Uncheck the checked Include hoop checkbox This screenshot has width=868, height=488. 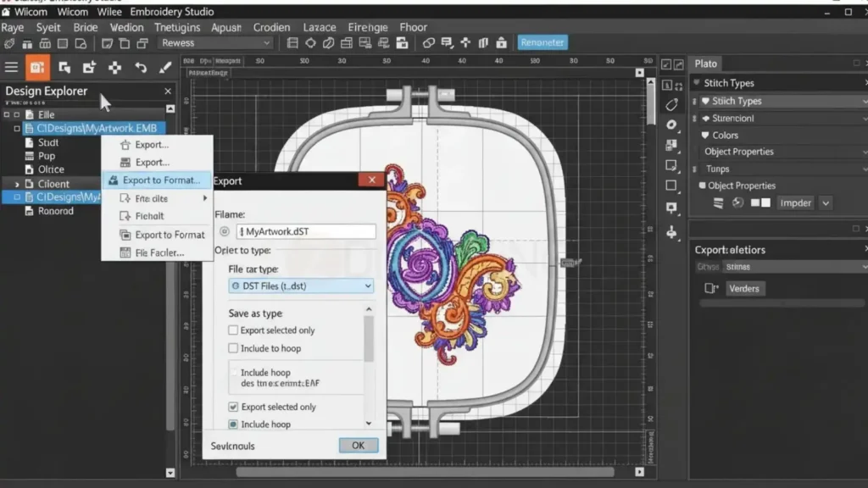tap(233, 424)
